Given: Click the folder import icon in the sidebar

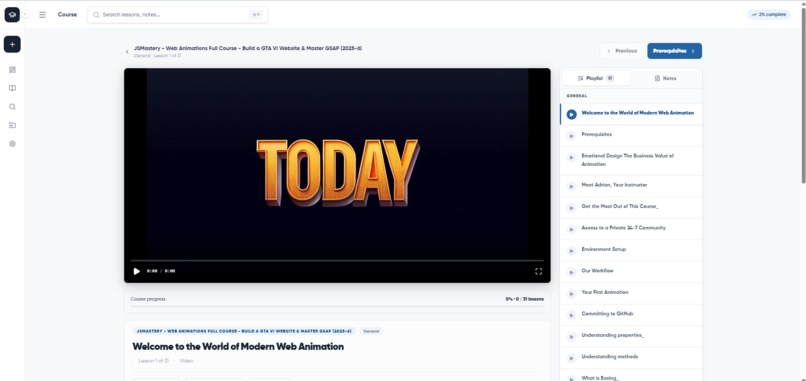Looking at the screenshot, I should coord(12,125).
